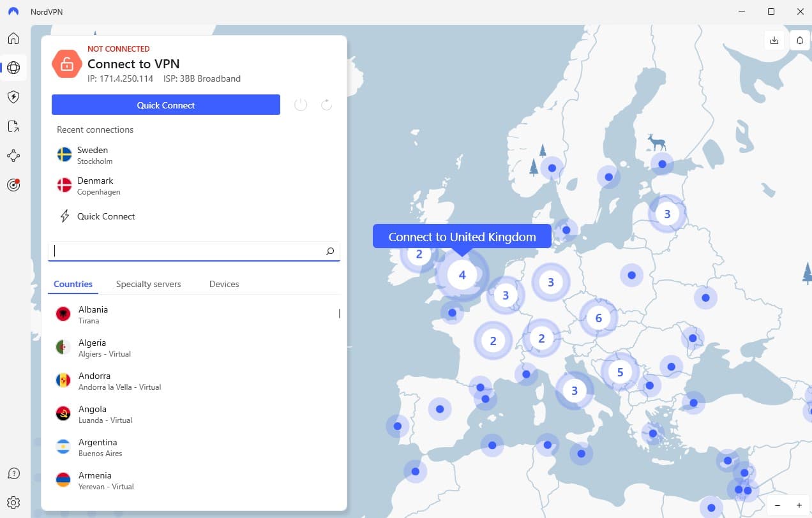
Task: Select the globe VPN map icon
Action: (x=13, y=68)
